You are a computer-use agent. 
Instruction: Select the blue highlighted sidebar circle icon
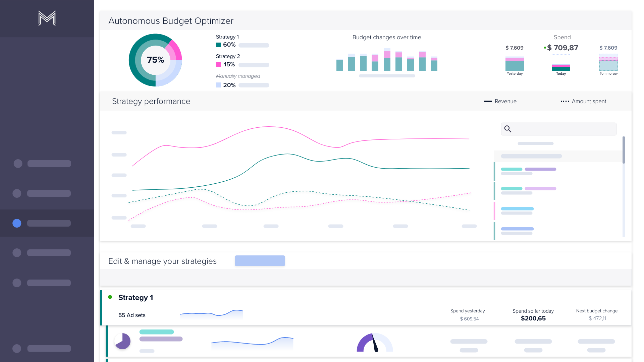[x=17, y=223]
